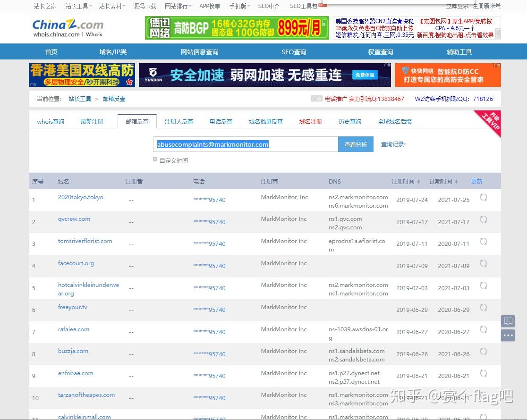
Task: Open 域名/IP类 navbar menu
Action: click(113, 52)
